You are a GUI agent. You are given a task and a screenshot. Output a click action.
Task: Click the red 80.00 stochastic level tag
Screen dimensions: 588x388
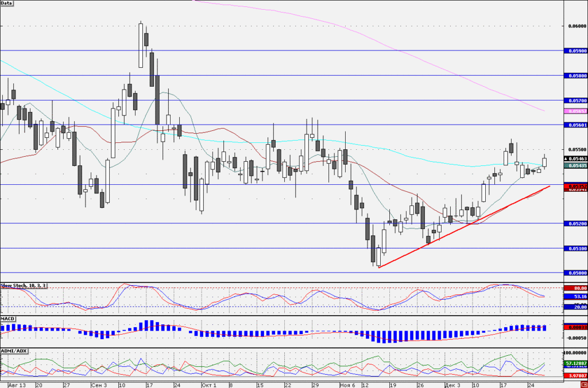coord(575,288)
